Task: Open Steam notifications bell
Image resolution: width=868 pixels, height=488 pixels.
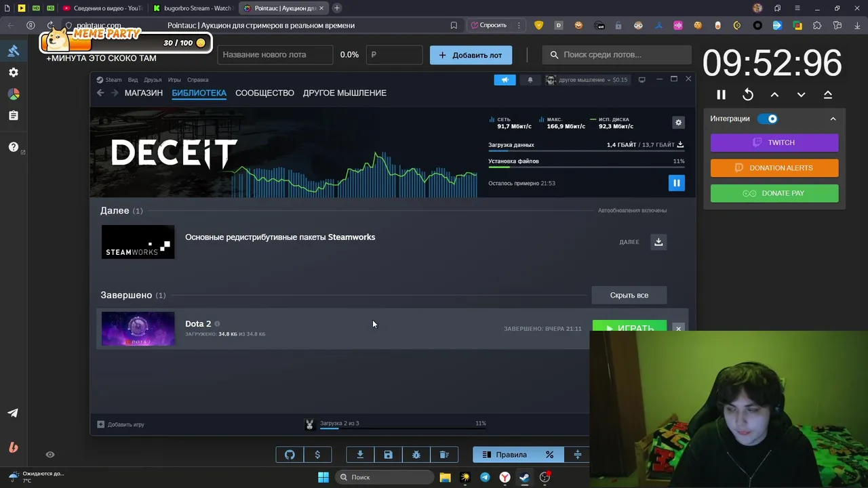Action: pyautogui.click(x=530, y=80)
